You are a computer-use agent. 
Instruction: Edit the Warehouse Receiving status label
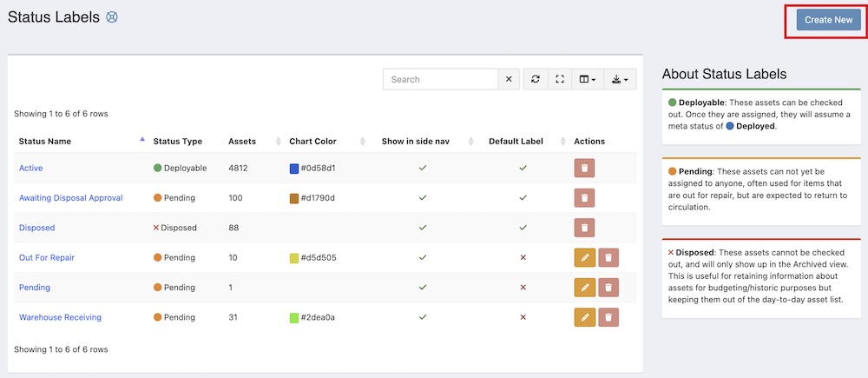pyautogui.click(x=584, y=317)
